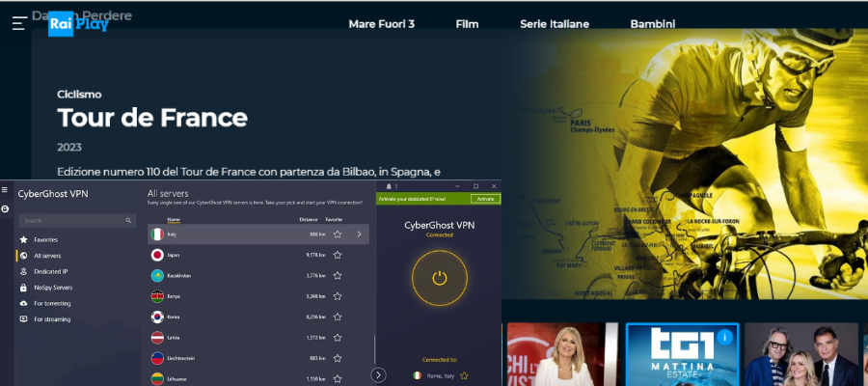This screenshot has width=868, height=386.
Task: Sort servers by Distance column
Action: click(309, 220)
